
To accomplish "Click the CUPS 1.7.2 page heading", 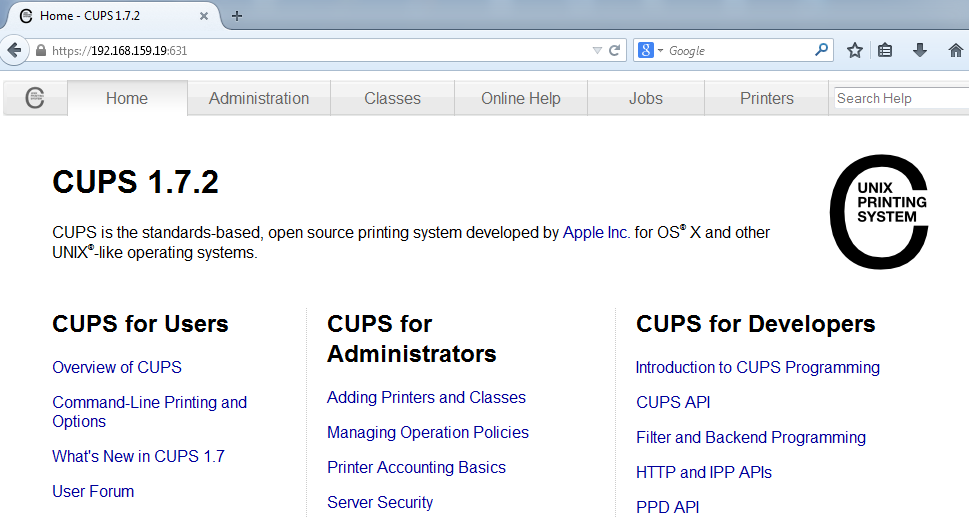I will (135, 182).
